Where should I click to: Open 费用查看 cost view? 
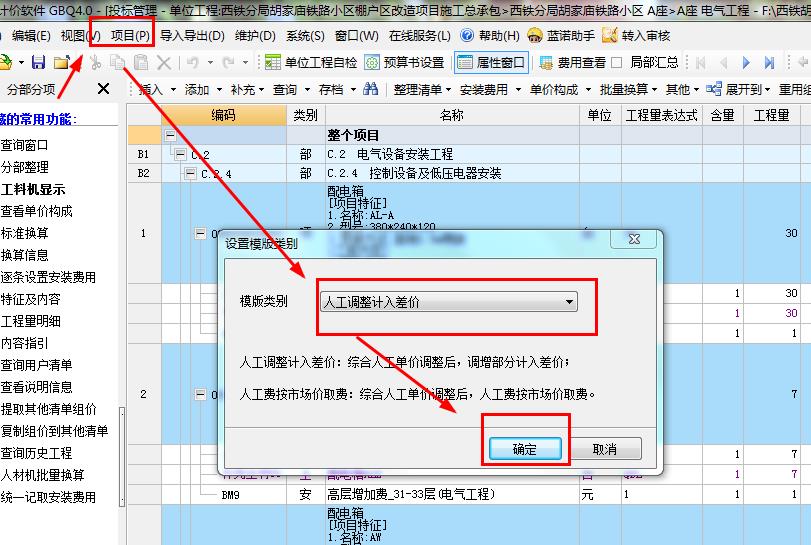point(572,63)
